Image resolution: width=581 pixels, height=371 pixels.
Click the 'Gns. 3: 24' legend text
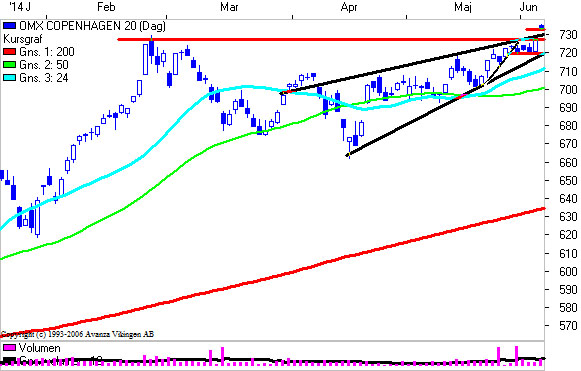click(44, 77)
